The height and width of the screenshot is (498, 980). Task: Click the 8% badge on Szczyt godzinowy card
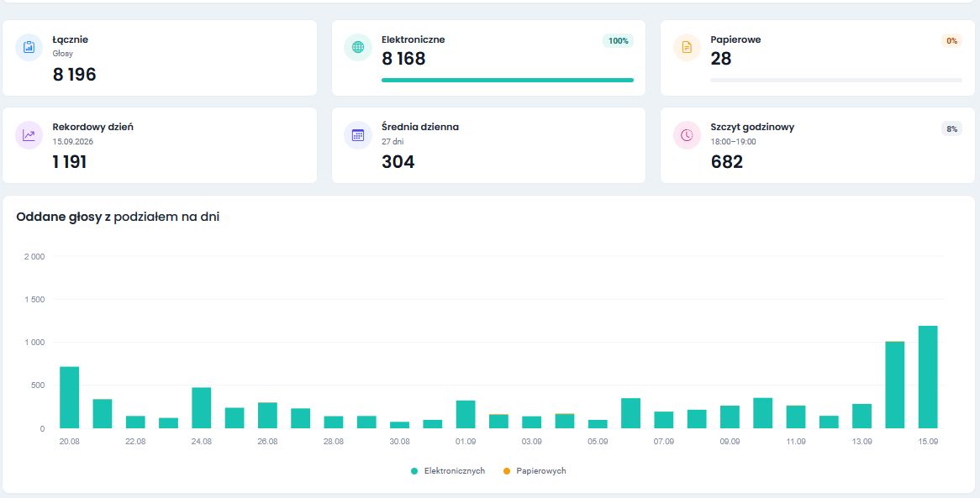[952, 128]
